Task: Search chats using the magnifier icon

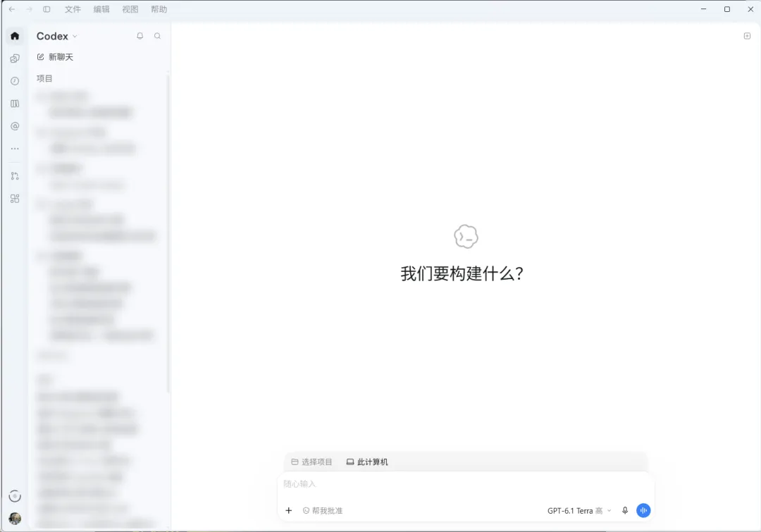Action: 157,36
